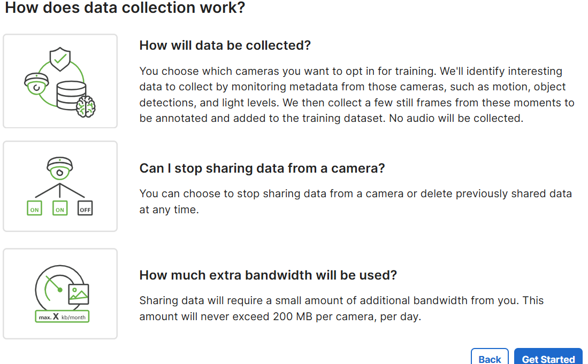Click the picture frame icon on gauge
This screenshot has height=364, width=588.
pyautogui.click(x=79, y=294)
